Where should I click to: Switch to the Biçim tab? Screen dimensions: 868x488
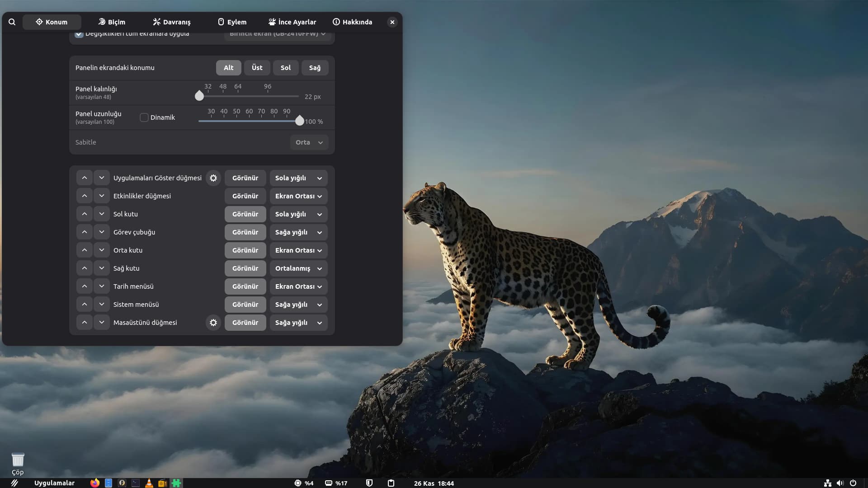coord(112,22)
